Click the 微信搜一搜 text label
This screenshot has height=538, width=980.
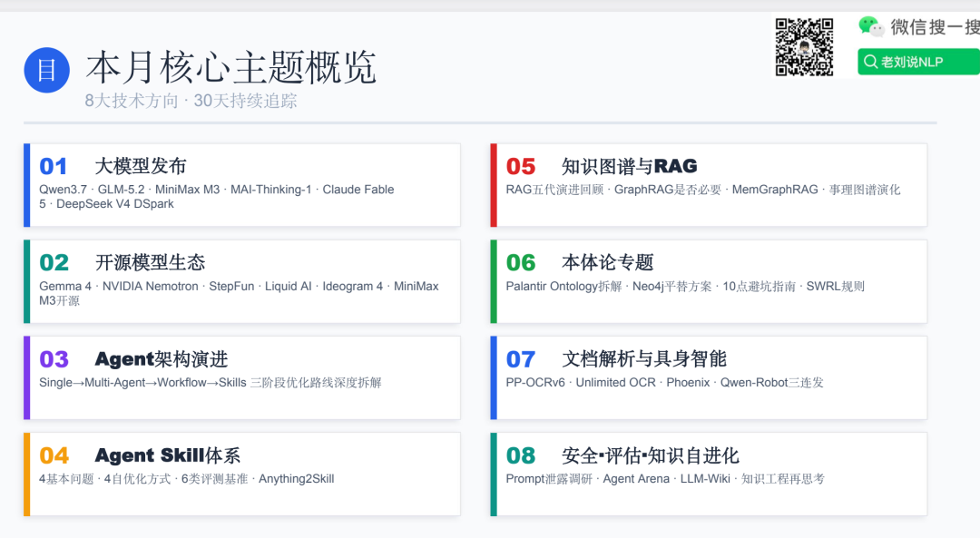(x=935, y=27)
